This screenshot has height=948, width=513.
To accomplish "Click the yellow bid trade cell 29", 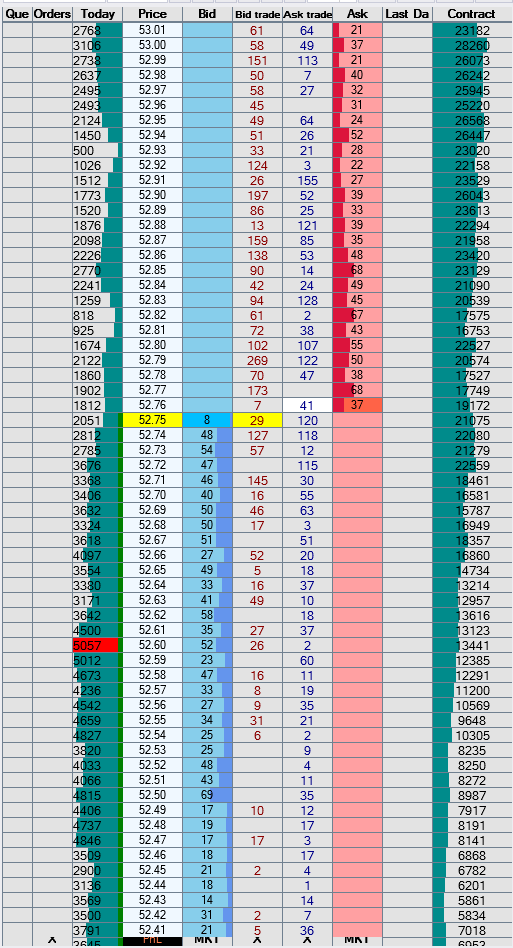I will (257, 420).
